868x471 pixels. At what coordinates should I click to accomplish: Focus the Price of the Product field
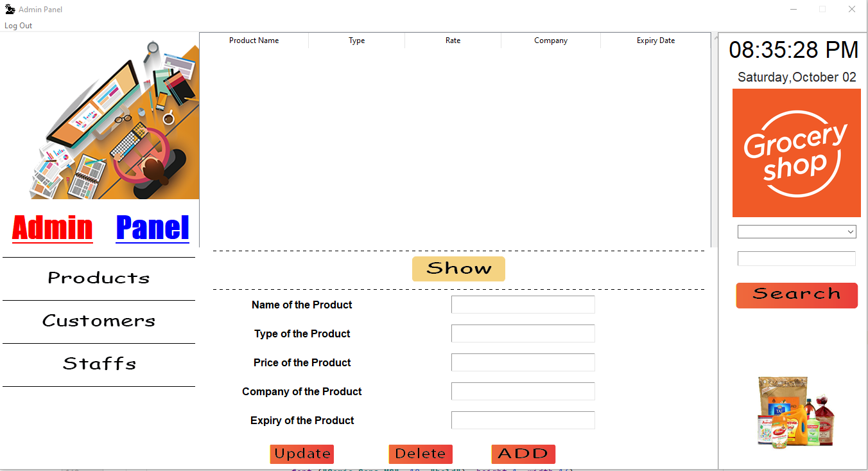click(x=523, y=362)
